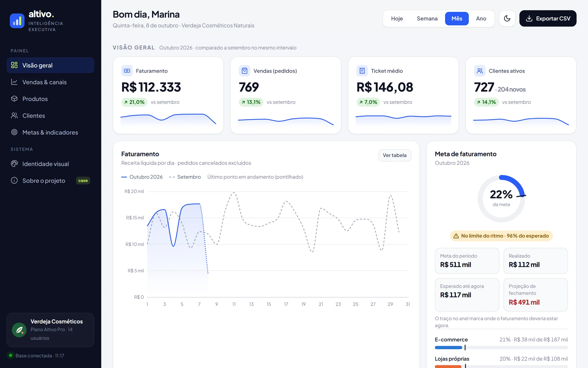Click the green Base conectada status dot

coord(11,355)
